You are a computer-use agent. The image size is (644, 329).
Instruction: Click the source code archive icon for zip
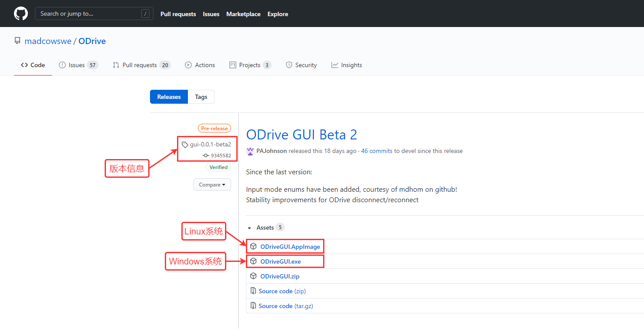tap(253, 291)
